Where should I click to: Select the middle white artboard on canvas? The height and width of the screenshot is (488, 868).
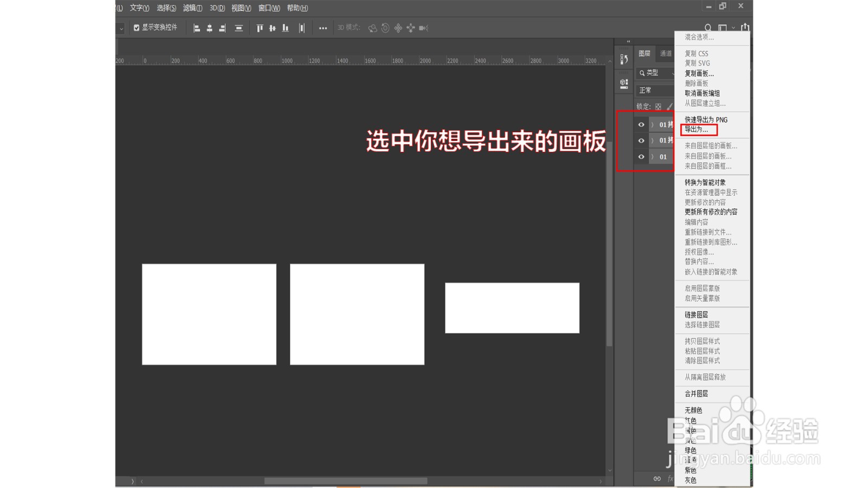(x=357, y=314)
